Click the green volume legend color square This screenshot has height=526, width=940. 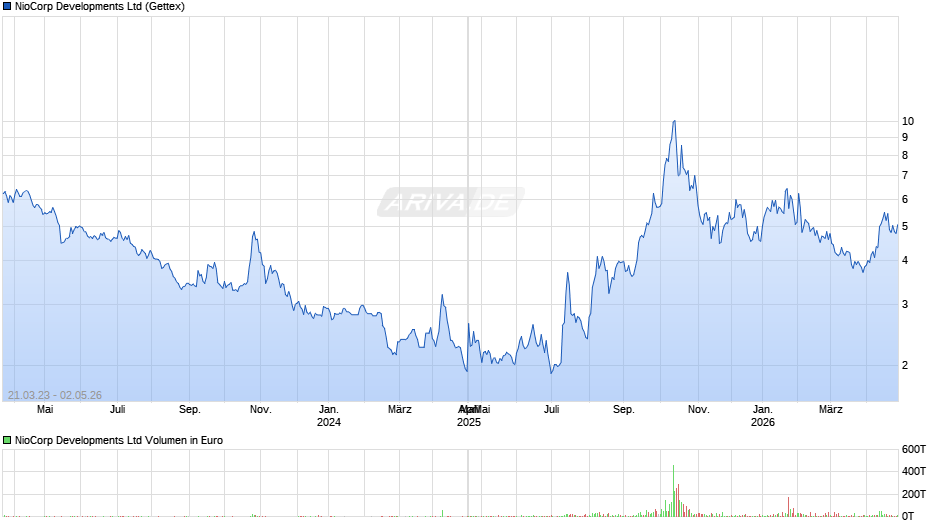[7, 440]
